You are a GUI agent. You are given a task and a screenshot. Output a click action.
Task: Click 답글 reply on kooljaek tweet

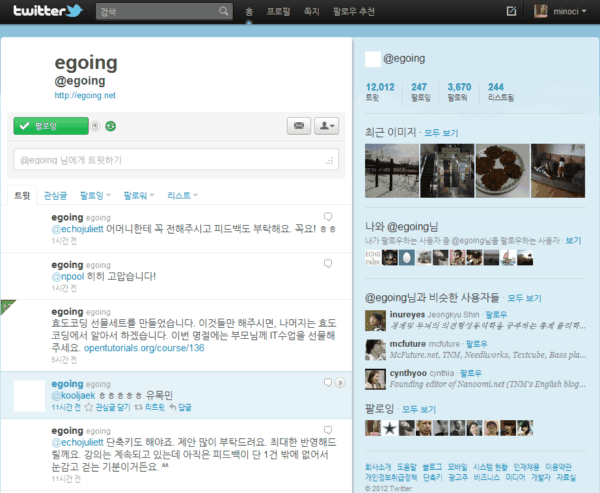tap(180, 407)
